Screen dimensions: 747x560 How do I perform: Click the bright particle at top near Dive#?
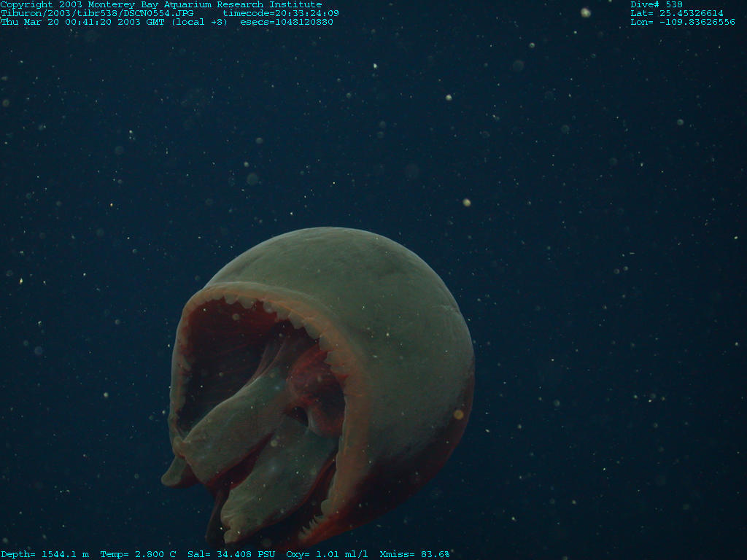[x=585, y=12]
